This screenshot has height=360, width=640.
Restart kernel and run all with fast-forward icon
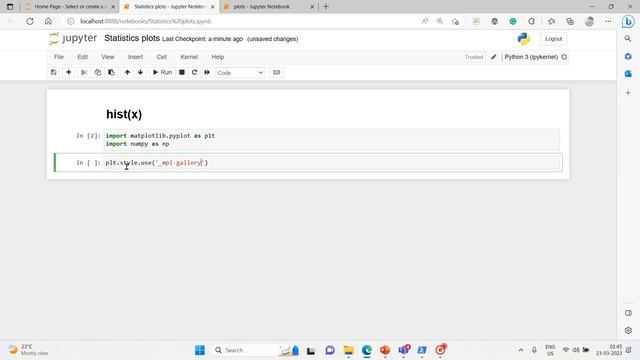pyautogui.click(x=207, y=72)
